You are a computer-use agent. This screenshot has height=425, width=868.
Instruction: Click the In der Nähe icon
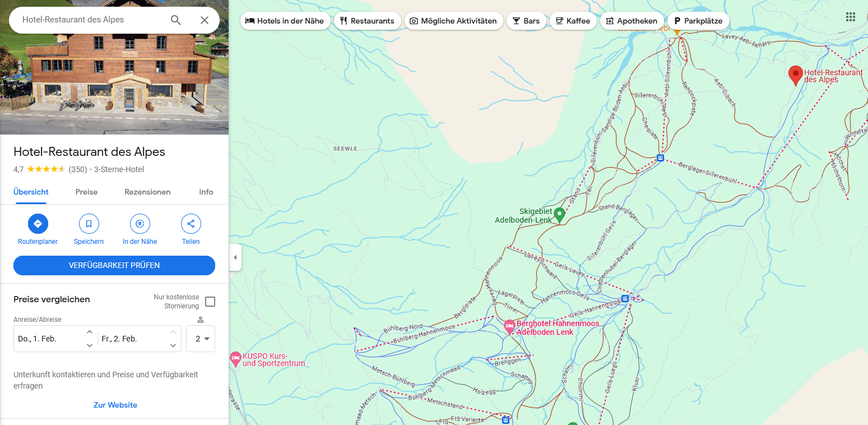click(x=140, y=224)
